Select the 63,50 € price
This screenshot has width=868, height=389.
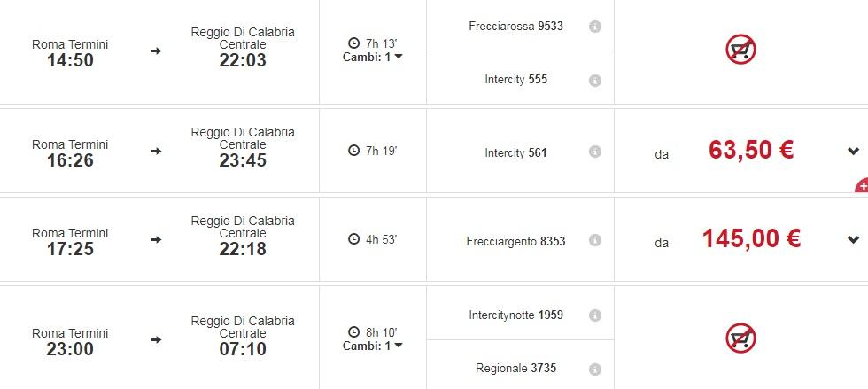(750, 151)
